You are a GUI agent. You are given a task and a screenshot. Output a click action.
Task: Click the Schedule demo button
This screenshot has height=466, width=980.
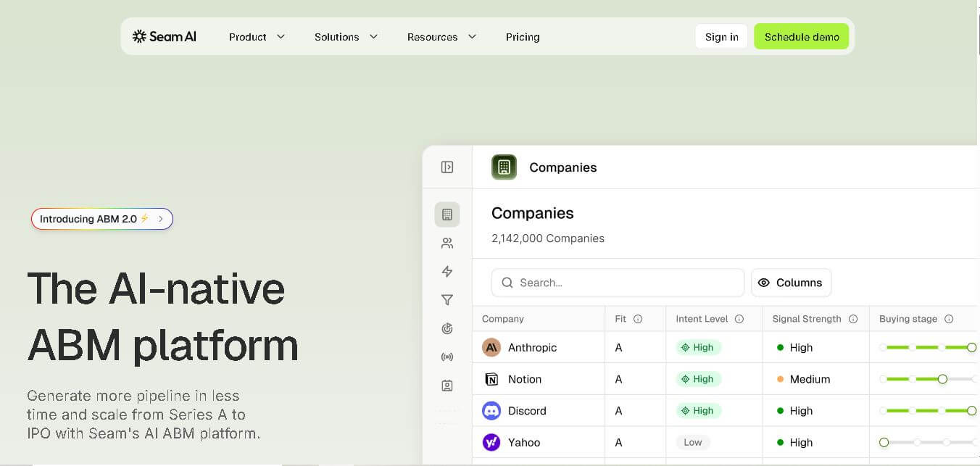tap(802, 37)
